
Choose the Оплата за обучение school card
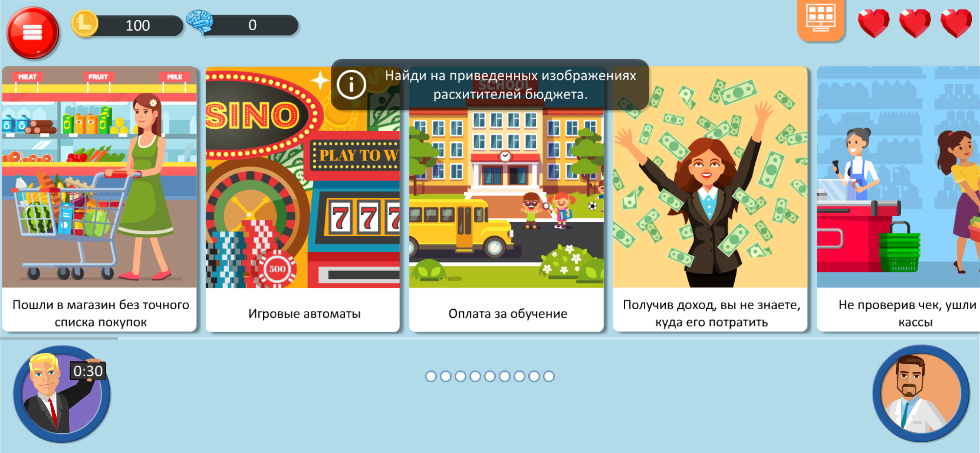[x=506, y=199]
